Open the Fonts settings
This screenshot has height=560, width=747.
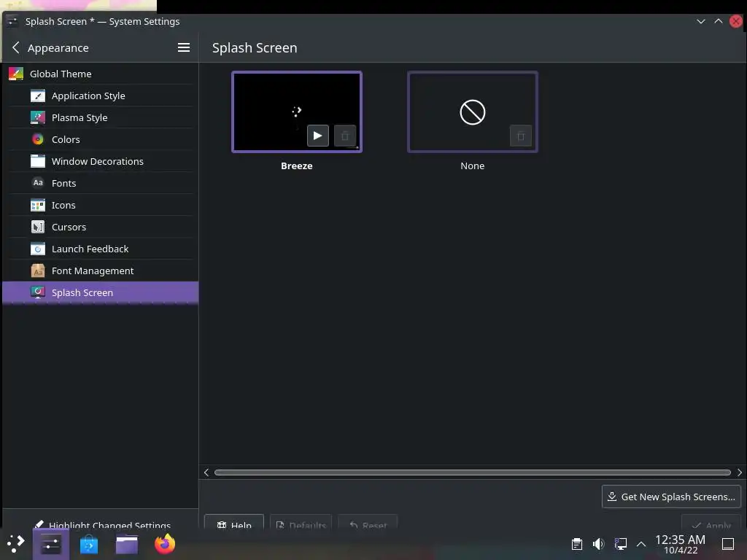[x=100, y=183]
